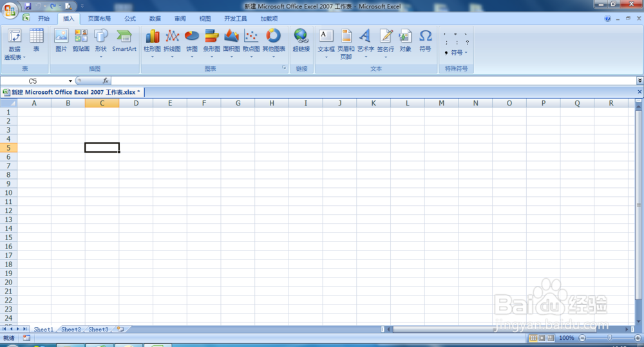Insert a picture with the 图片 icon

(61, 41)
